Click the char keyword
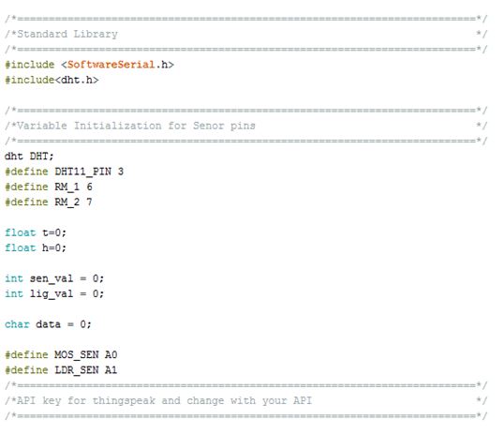 (17, 324)
